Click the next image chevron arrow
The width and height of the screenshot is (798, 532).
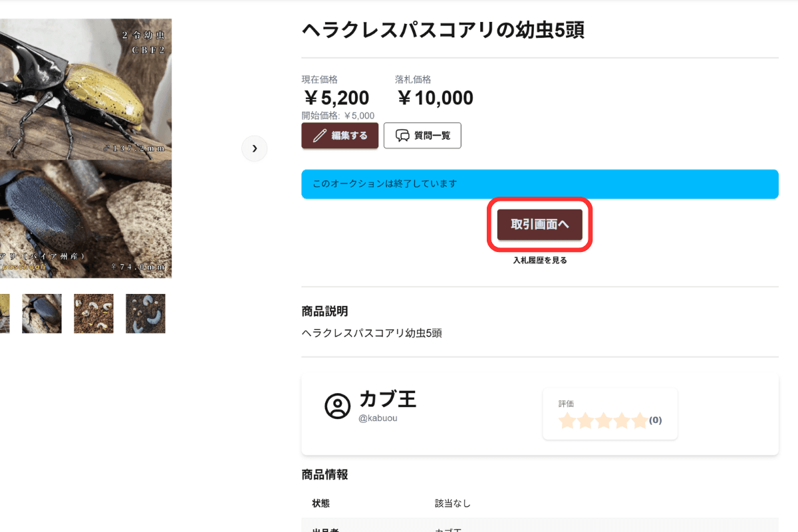tap(254, 148)
